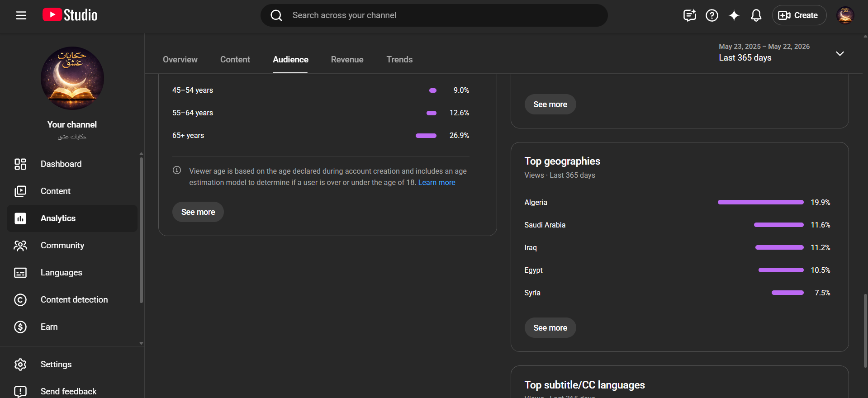Click See more under age demographics
868x398 pixels.
(198, 212)
